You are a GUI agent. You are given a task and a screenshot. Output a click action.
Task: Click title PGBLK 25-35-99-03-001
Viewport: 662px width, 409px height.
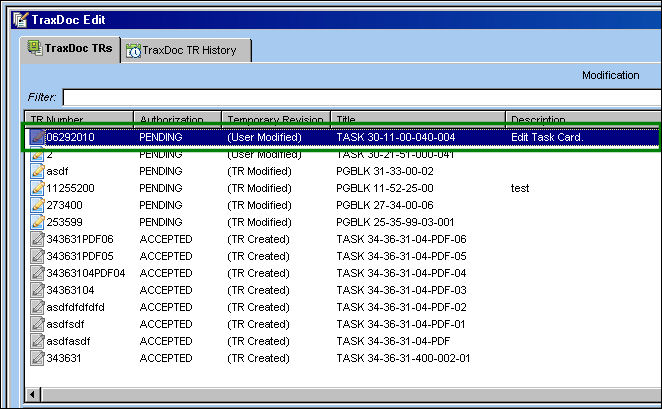(x=395, y=222)
